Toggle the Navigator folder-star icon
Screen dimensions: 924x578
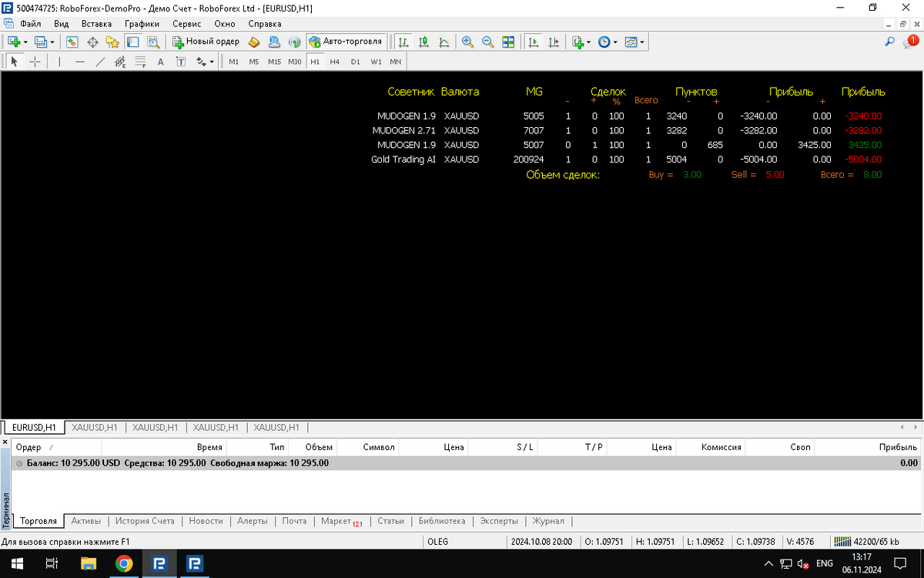click(x=112, y=42)
